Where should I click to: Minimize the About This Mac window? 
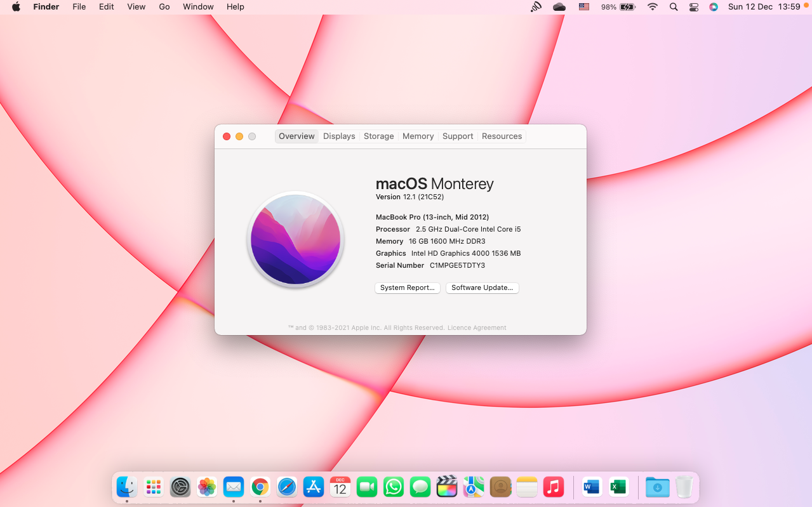239,136
